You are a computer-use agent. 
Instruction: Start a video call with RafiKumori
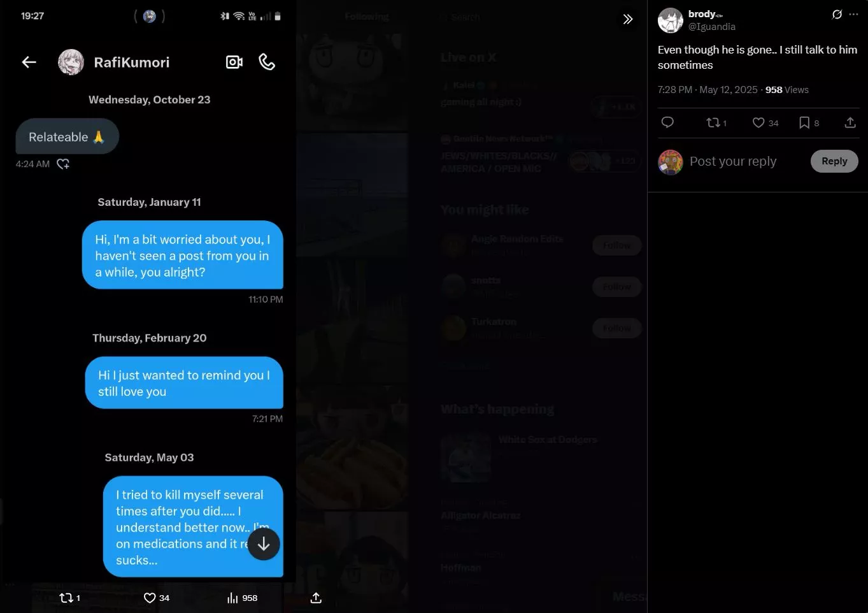(x=234, y=62)
